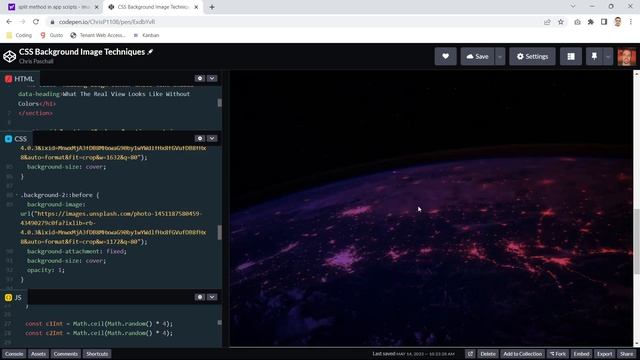Open Embed options

tap(581, 354)
